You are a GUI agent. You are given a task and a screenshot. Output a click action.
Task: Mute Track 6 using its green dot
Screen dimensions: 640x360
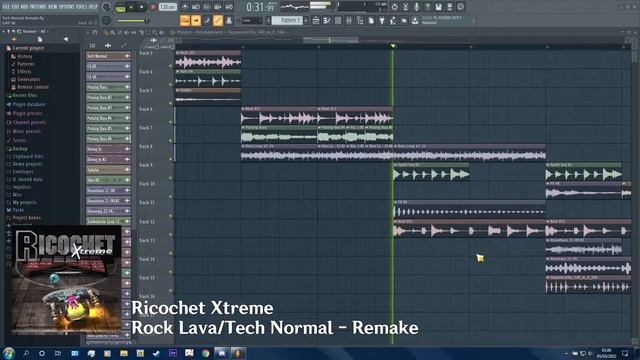tap(171, 122)
